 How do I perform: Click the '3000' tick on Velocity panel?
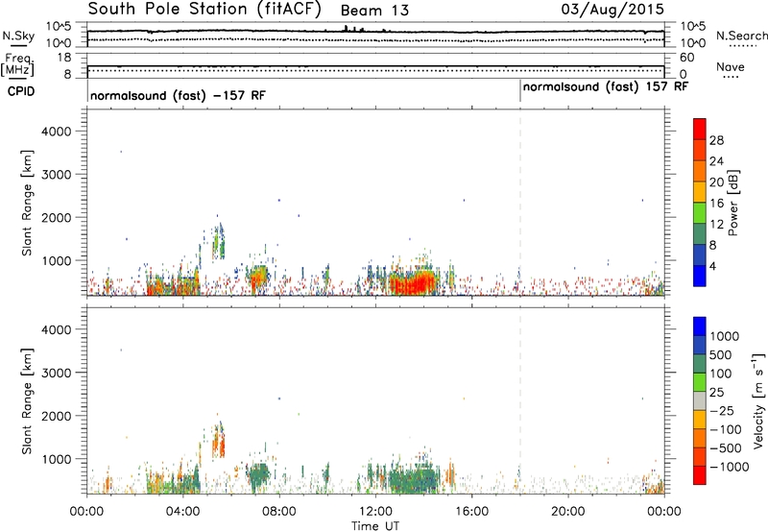point(56,373)
